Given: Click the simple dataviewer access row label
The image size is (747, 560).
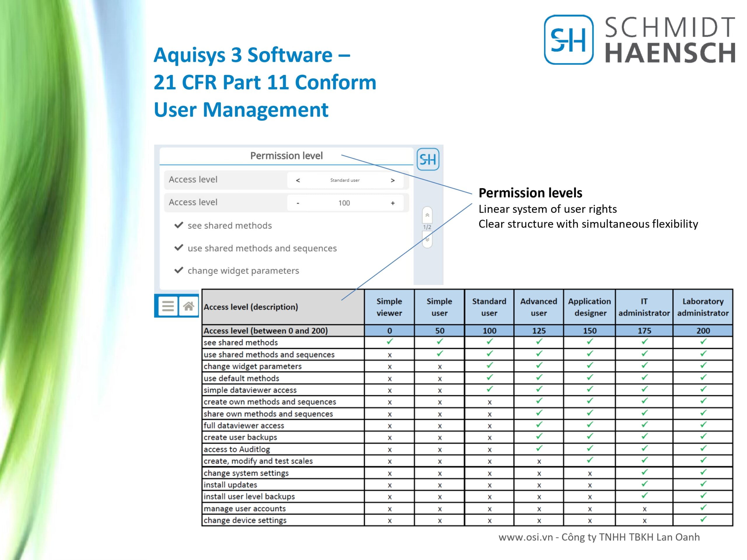Looking at the screenshot, I should [x=250, y=390].
